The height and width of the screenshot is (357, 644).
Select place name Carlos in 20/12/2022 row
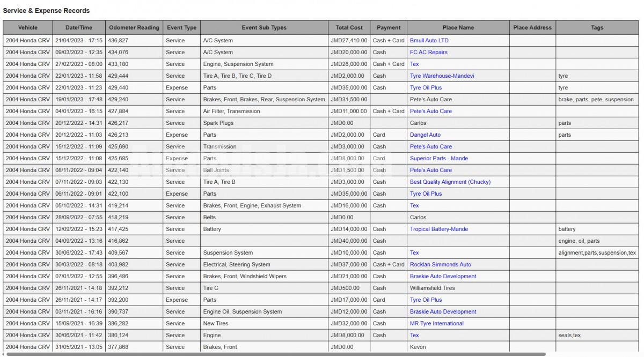pos(418,123)
